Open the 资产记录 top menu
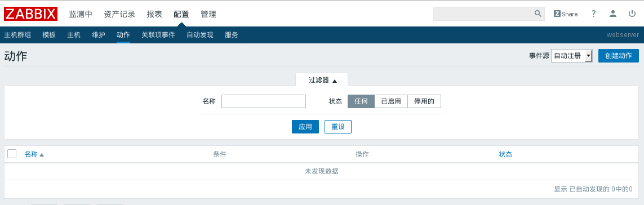Image resolution: width=644 pixels, height=205 pixels. pyautogui.click(x=119, y=15)
